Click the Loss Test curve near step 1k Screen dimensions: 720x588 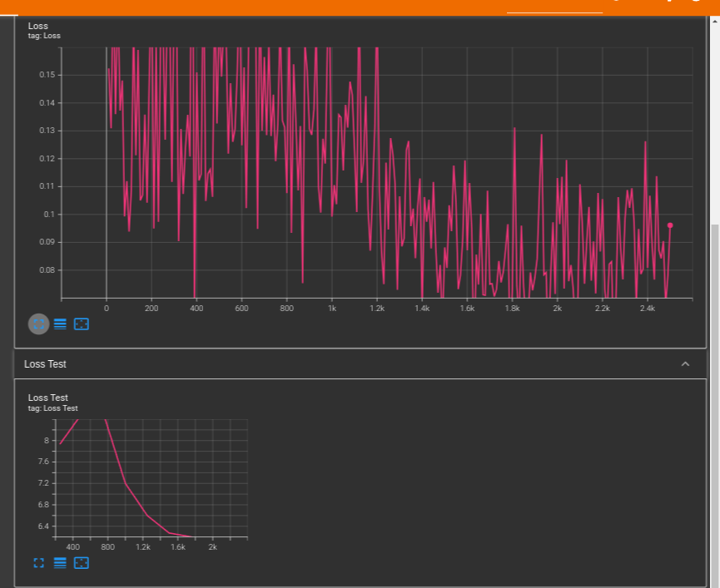[x=126, y=483]
